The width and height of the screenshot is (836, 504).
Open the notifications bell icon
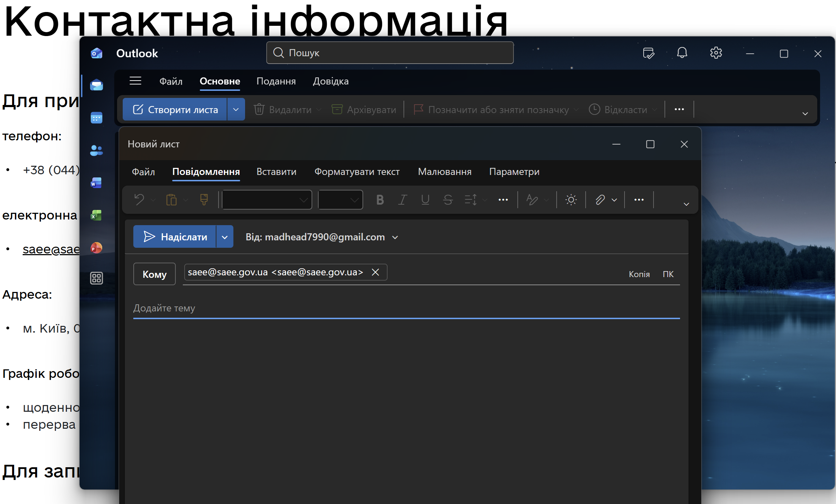(x=682, y=53)
